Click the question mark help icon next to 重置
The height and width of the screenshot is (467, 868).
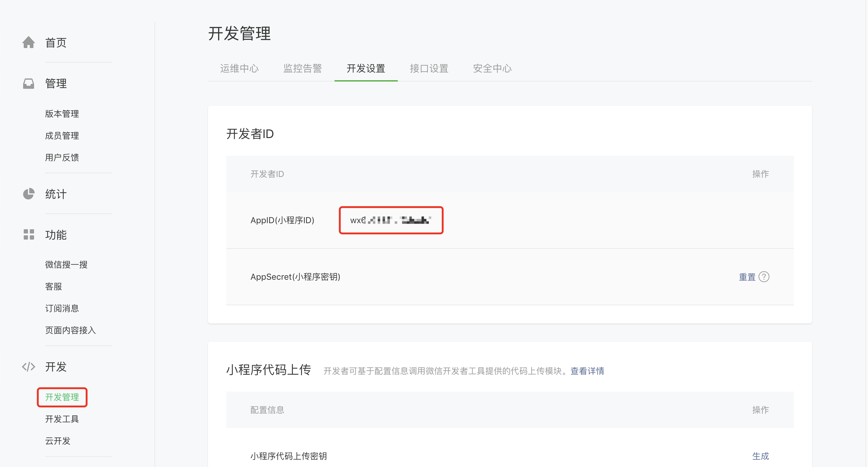[x=764, y=277]
